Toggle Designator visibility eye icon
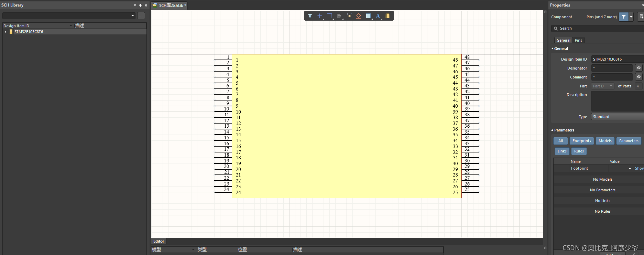This screenshot has height=255, width=644. click(638, 68)
